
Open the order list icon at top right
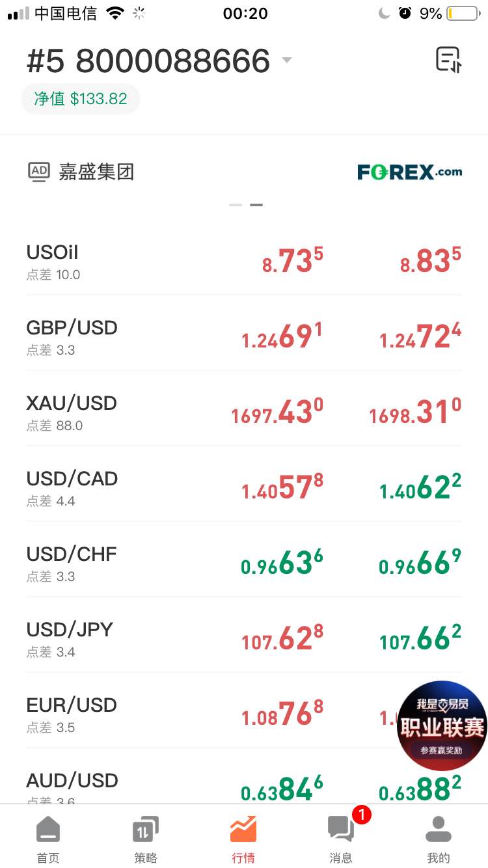(448, 60)
